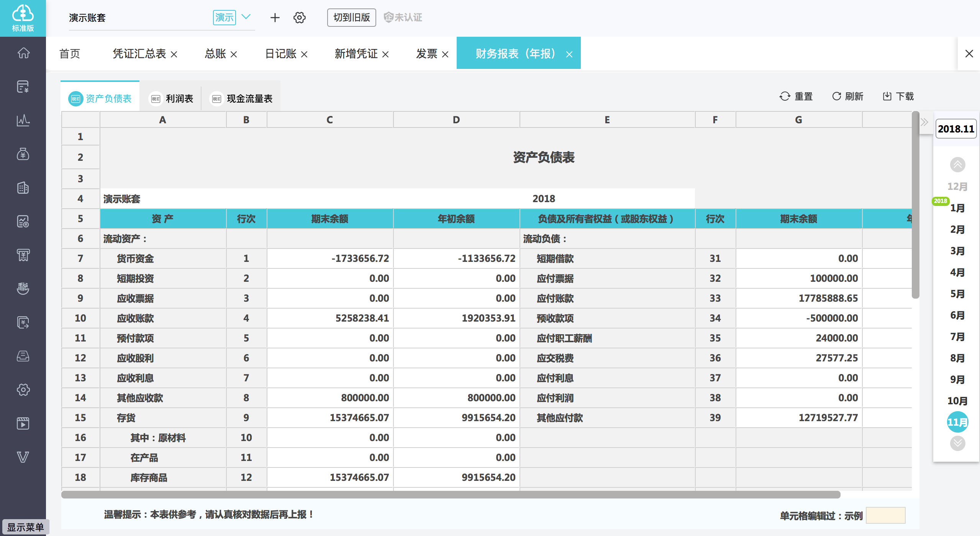Open the yen document folder sidebar icon
This screenshot has width=980, height=536.
pyautogui.click(x=23, y=322)
